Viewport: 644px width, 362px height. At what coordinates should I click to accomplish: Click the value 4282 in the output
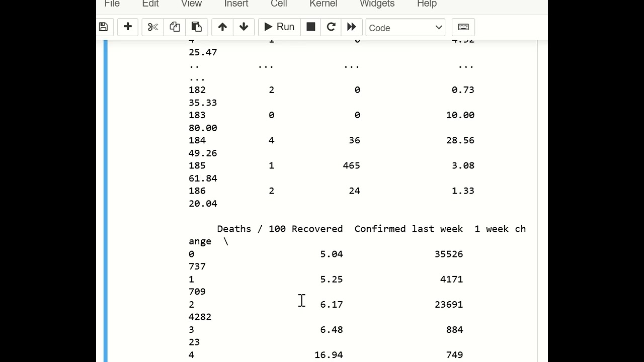point(200,317)
